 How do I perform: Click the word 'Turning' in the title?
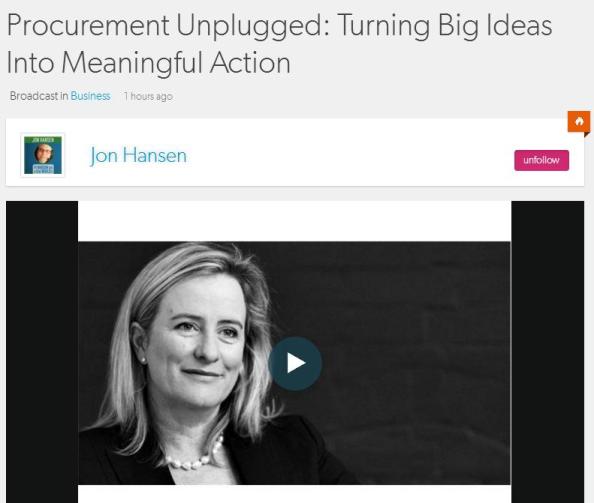click(x=383, y=26)
